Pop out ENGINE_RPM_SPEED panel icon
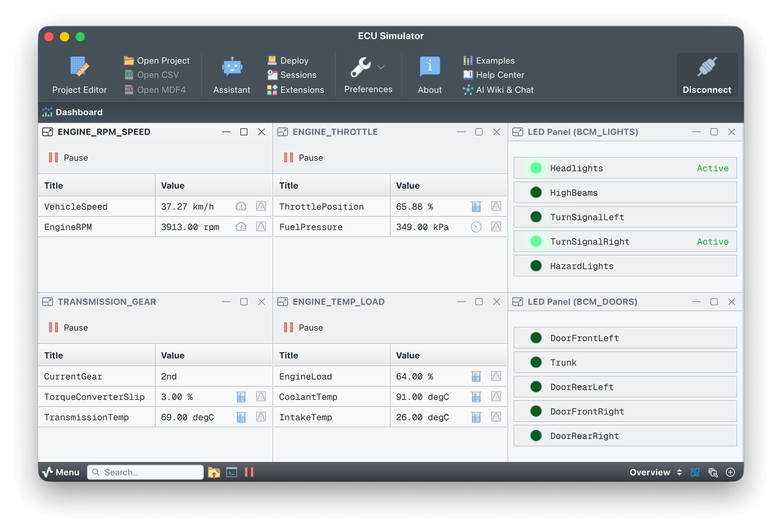782x532 pixels. pyautogui.click(x=48, y=132)
